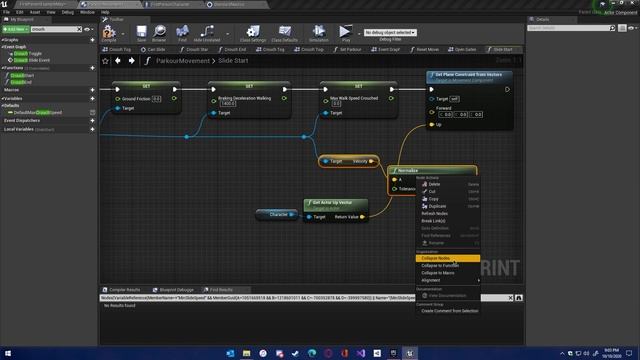The width and height of the screenshot is (640, 360).
Task: Collapse the Defaults category
Action: point(2,105)
